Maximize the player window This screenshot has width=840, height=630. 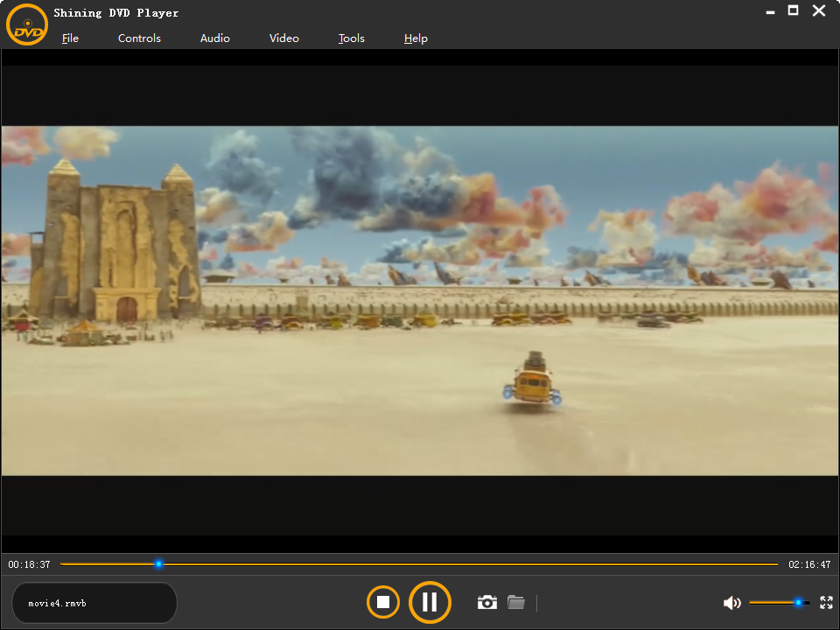[794, 10]
